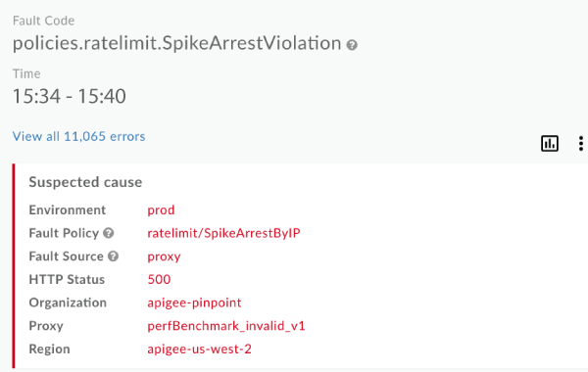Click the Environment label
The width and height of the screenshot is (588, 372).
point(68,210)
